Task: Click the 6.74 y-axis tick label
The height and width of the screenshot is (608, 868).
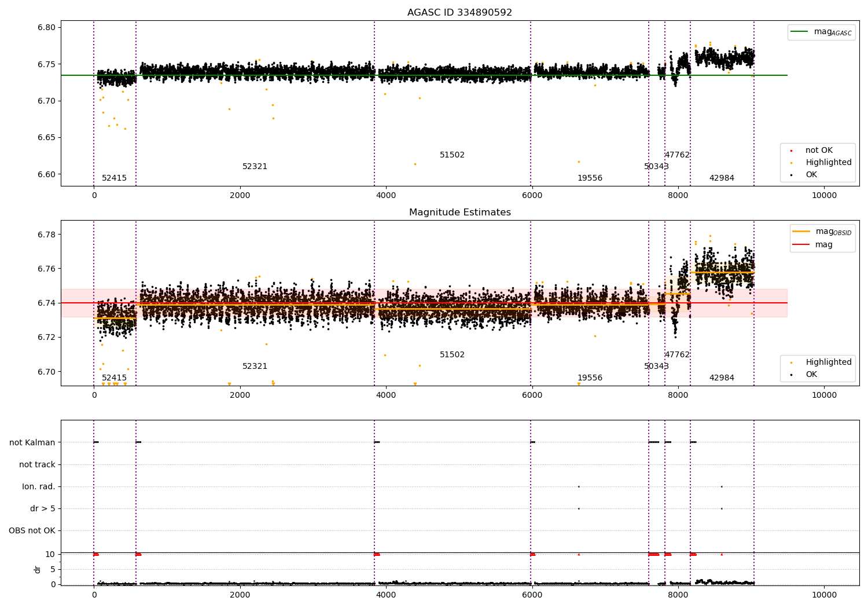Action: coord(46,303)
